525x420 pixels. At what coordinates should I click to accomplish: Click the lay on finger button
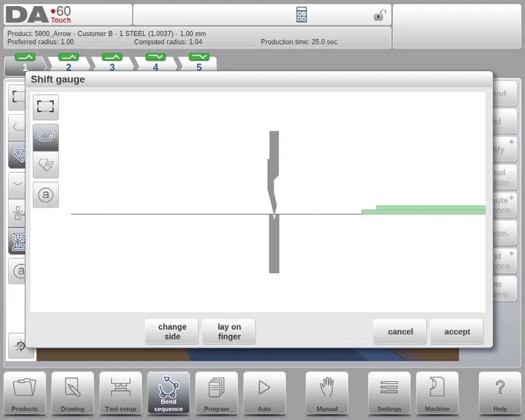[229, 332]
